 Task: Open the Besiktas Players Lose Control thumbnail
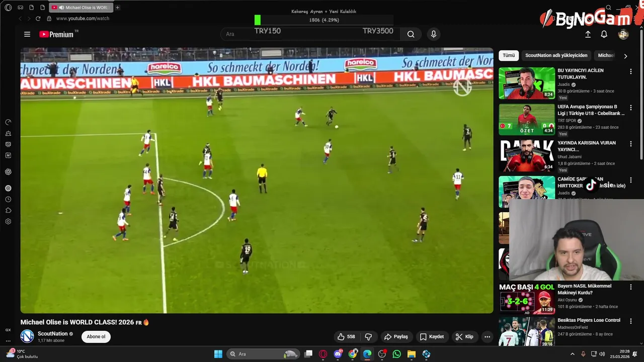tap(527, 331)
